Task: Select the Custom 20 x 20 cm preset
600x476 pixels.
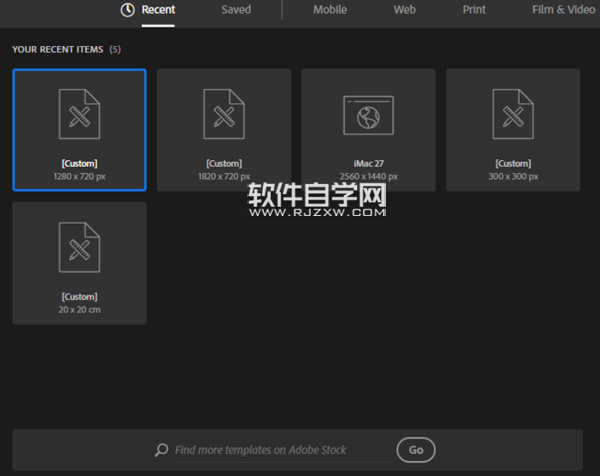Action: 80,263
